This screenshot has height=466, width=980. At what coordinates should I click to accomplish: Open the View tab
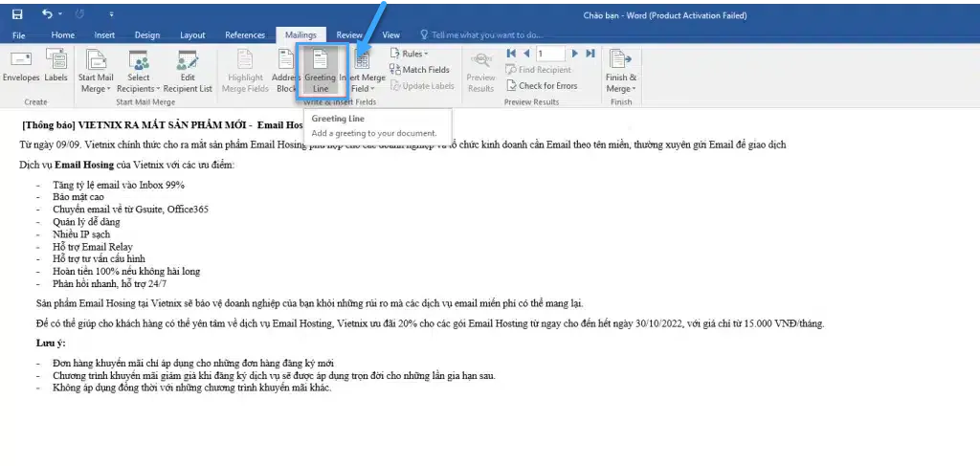(391, 35)
